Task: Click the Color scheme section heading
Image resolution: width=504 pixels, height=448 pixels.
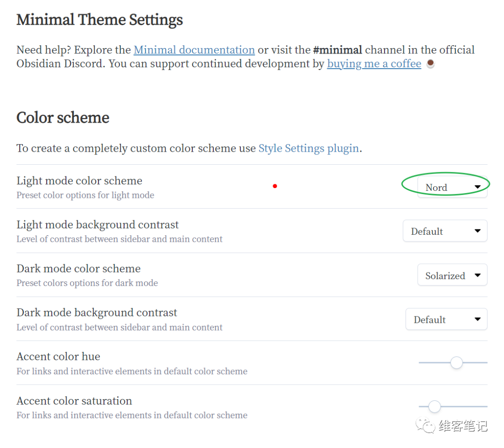Action: coord(63,118)
